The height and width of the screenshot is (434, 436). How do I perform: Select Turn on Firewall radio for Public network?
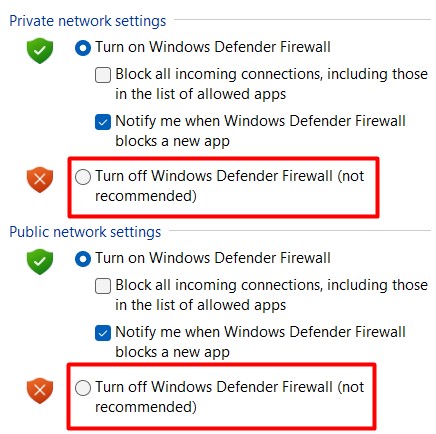click(x=83, y=259)
